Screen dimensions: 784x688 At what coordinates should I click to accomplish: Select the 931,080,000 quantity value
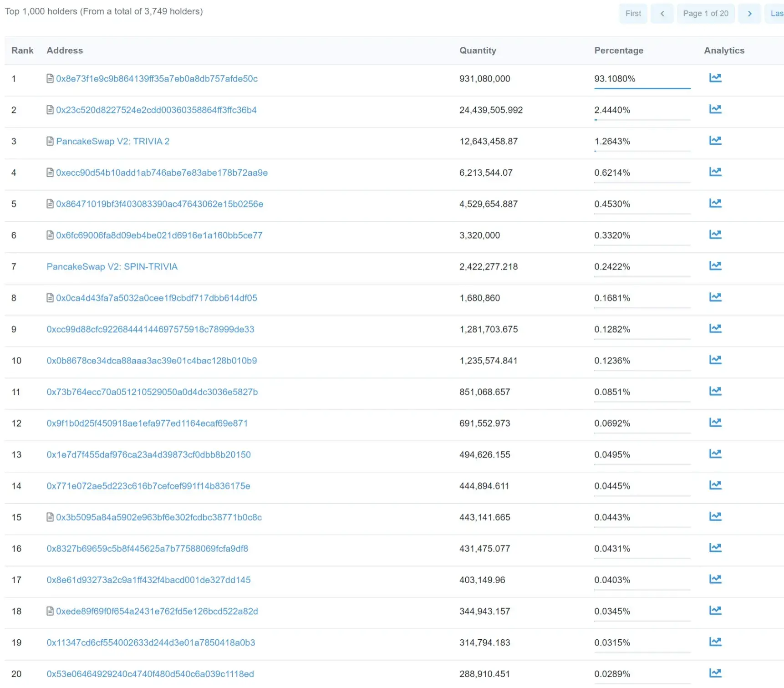click(x=484, y=79)
